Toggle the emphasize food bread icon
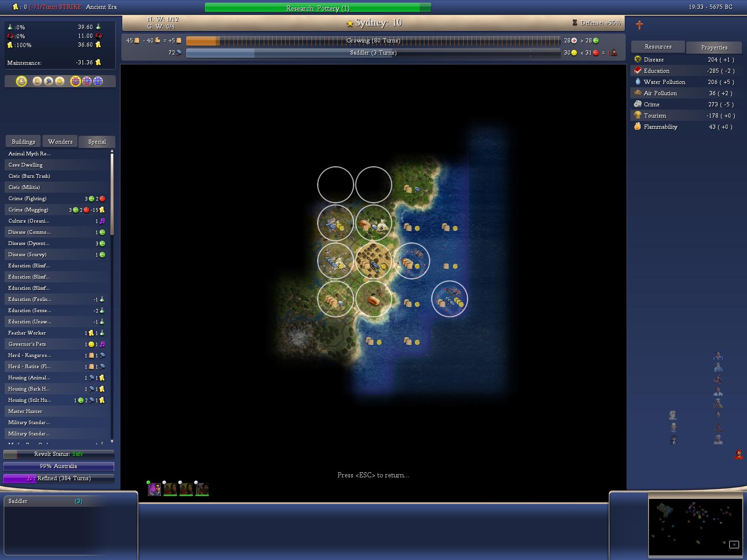This screenshot has width=747, height=560. click(37, 81)
